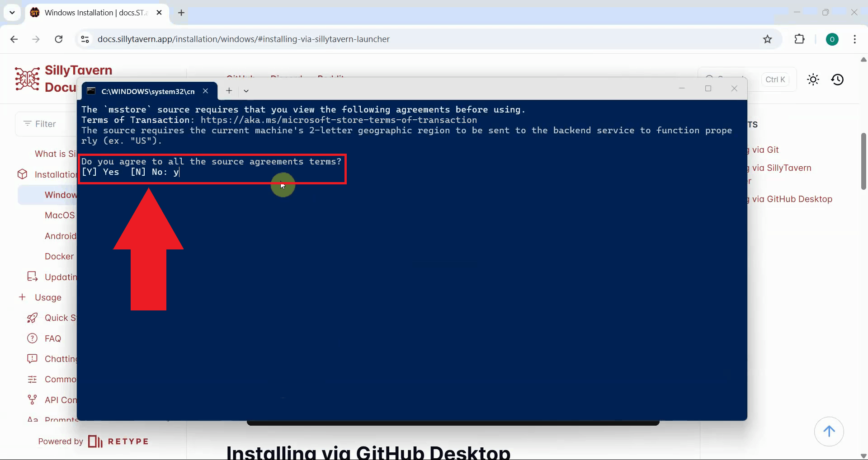Open the history clock icon
868x460 pixels.
[x=837, y=80]
